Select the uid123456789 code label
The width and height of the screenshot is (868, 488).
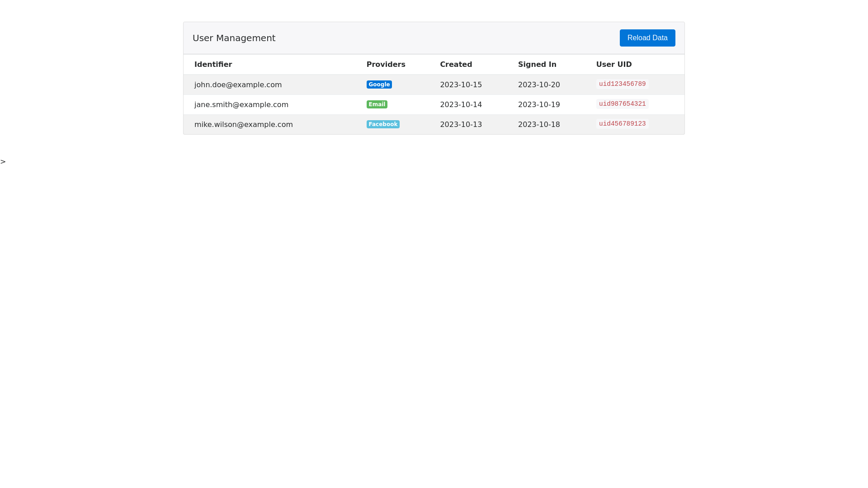click(622, 84)
